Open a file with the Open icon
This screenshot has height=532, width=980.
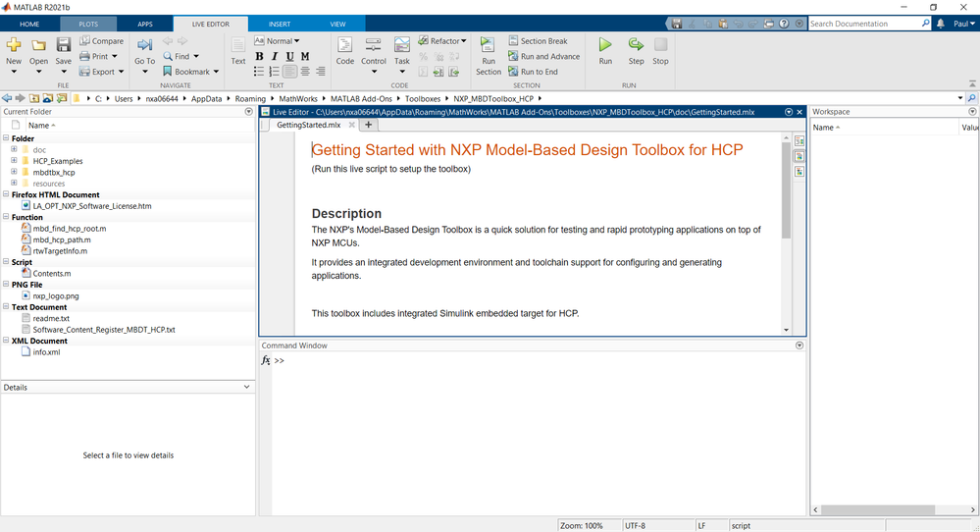click(39, 45)
